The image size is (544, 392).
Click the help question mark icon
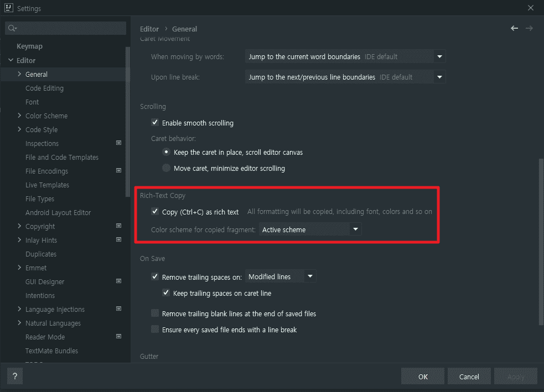(x=15, y=377)
